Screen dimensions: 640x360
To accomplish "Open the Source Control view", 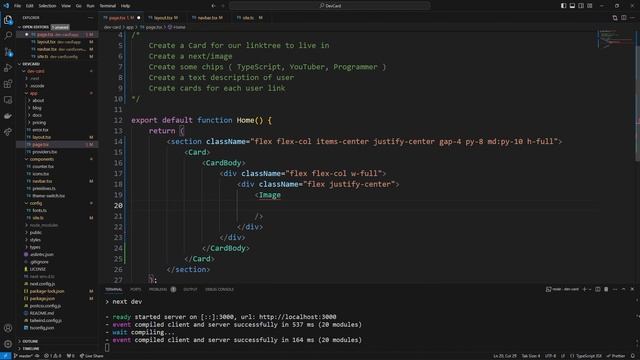I will [x=8, y=52].
